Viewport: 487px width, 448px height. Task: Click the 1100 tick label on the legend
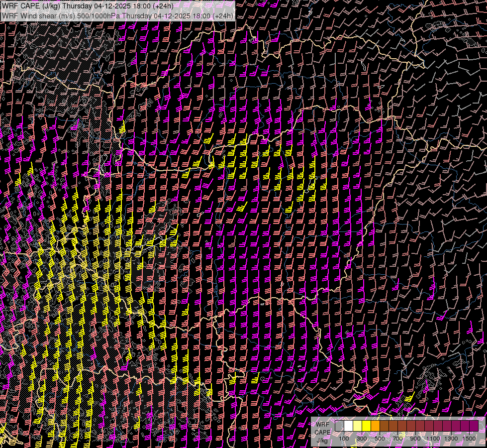[x=433, y=439]
